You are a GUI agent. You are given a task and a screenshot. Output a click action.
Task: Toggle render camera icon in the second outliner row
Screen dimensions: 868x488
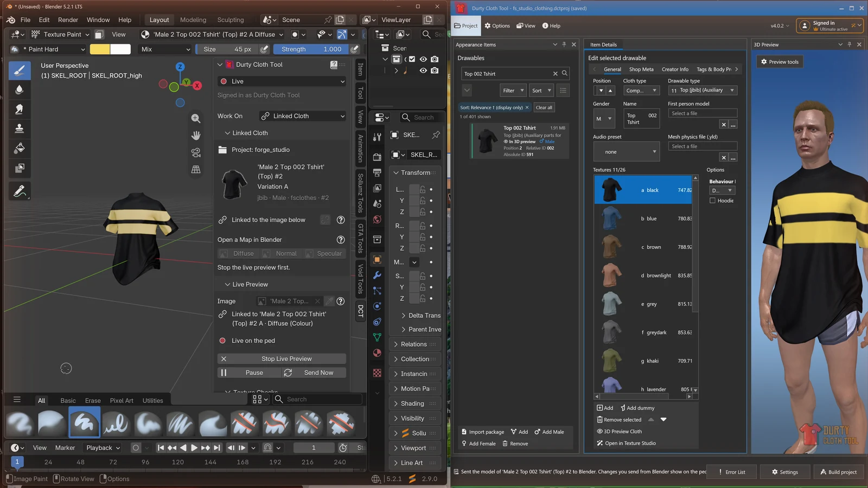pyautogui.click(x=435, y=70)
